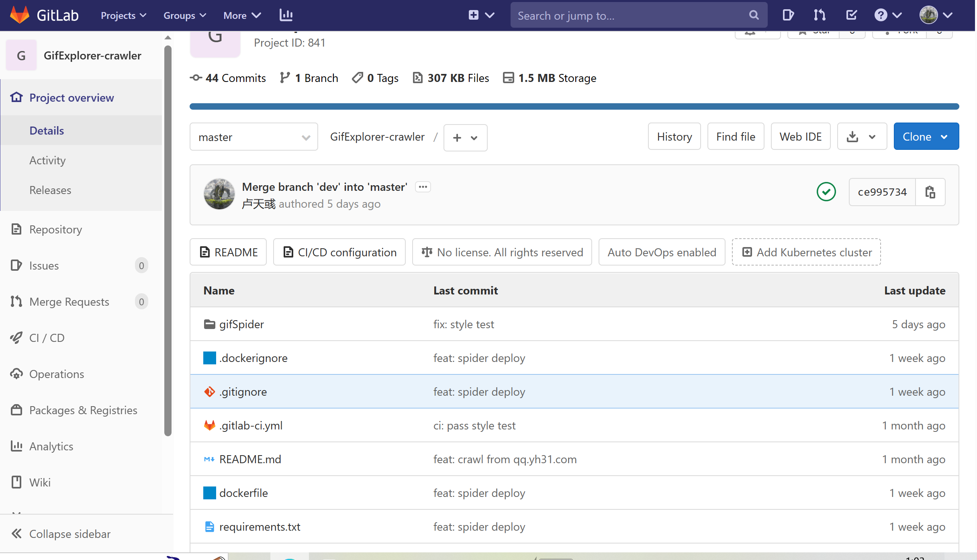This screenshot has height=560, width=977.
Task: Click 1.5 MB Storage link
Action: (x=550, y=78)
